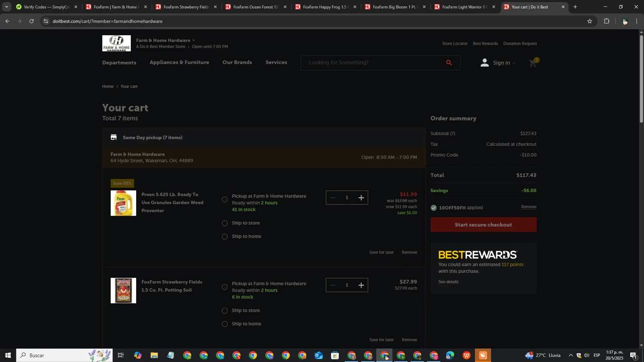Click the Farm & Home Hardware logo

(x=116, y=43)
